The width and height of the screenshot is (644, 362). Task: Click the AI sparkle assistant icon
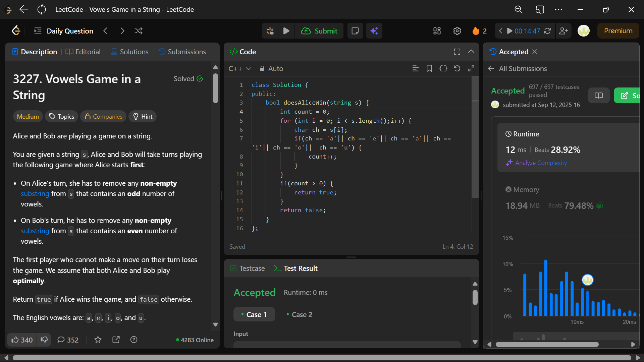374,31
